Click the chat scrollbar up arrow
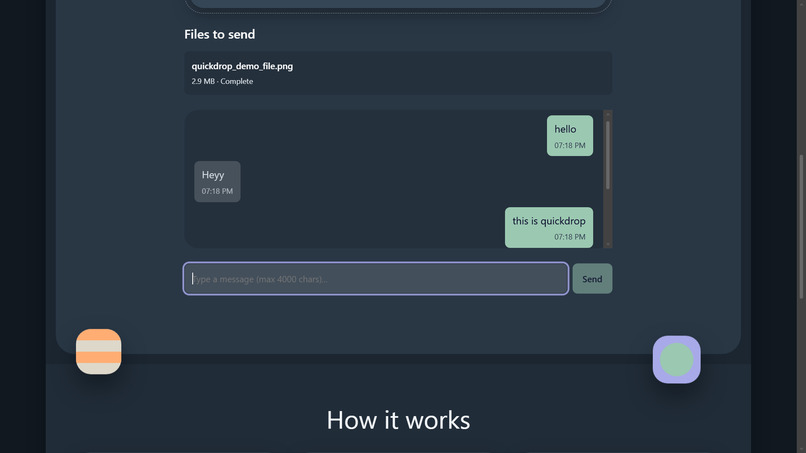This screenshot has height=453, width=806. (x=608, y=114)
